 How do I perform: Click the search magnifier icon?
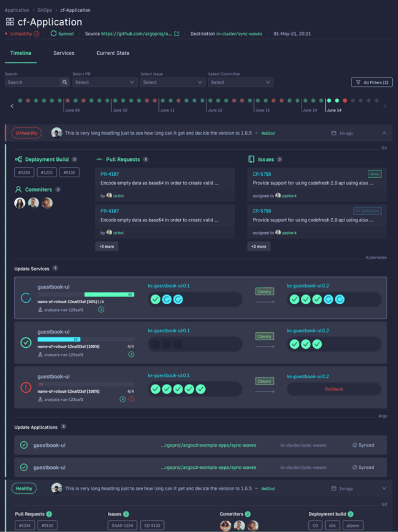pyautogui.click(x=64, y=82)
